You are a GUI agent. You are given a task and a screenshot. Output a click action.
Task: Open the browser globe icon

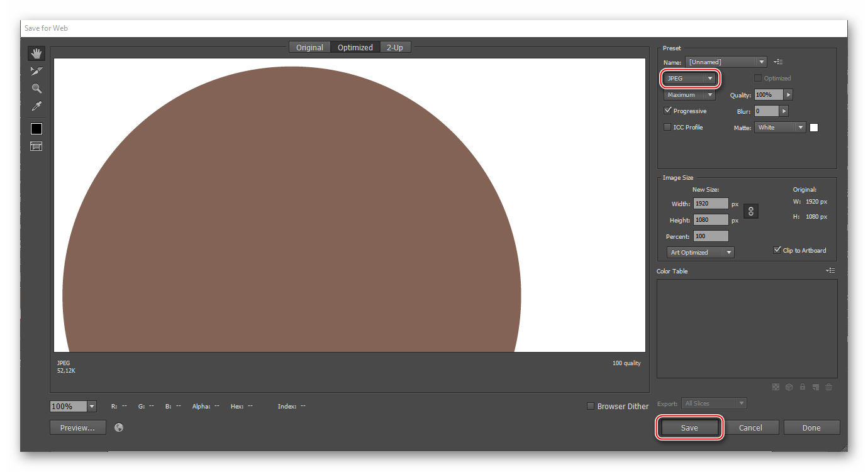[x=119, y=427]
